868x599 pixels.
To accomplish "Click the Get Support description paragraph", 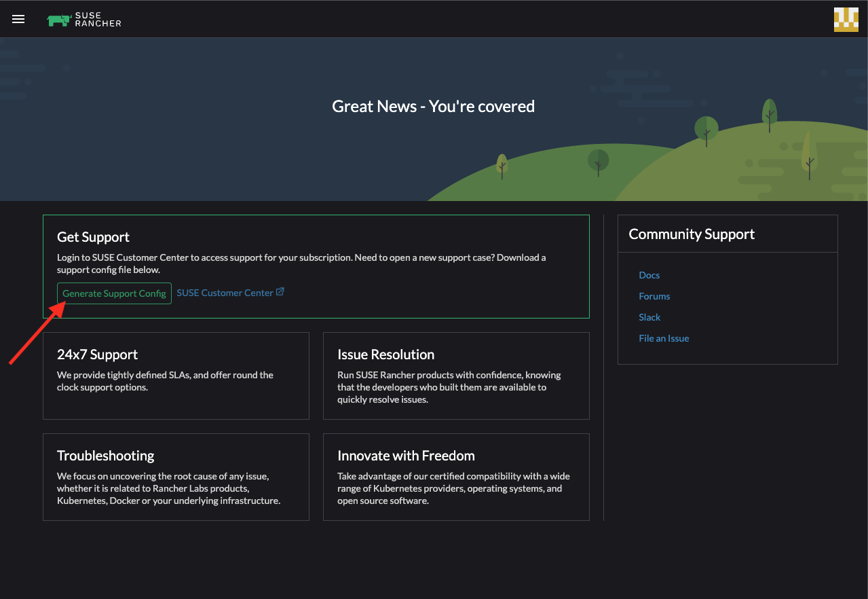I will click(301, 264).
